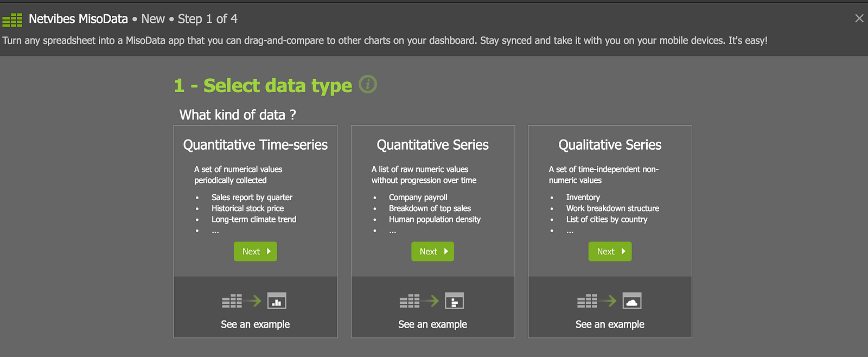Click the horizontal bar chart icon under Quantitative Series

click(x=455, y=301)
